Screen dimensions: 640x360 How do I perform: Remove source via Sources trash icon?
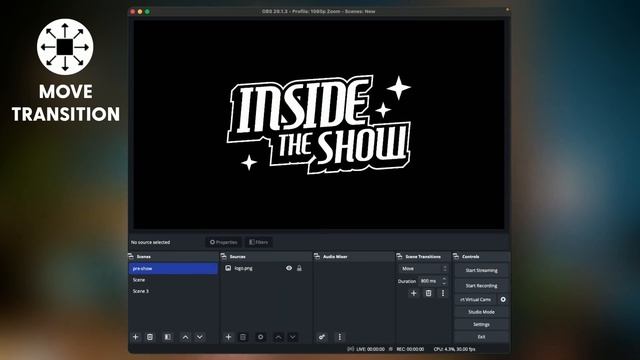(243, 337)
